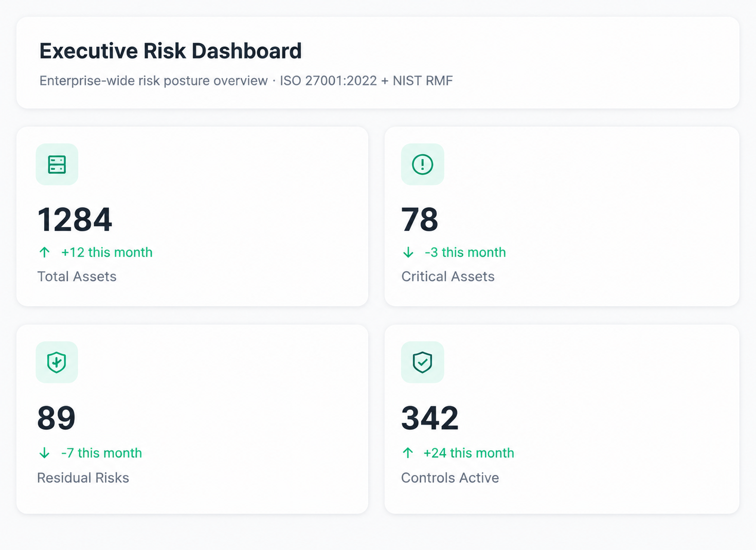This screenshot has width=756, height=550.
Task: Select the 342 controls active value
Action: pyautogui.click(x=430, y=417)
